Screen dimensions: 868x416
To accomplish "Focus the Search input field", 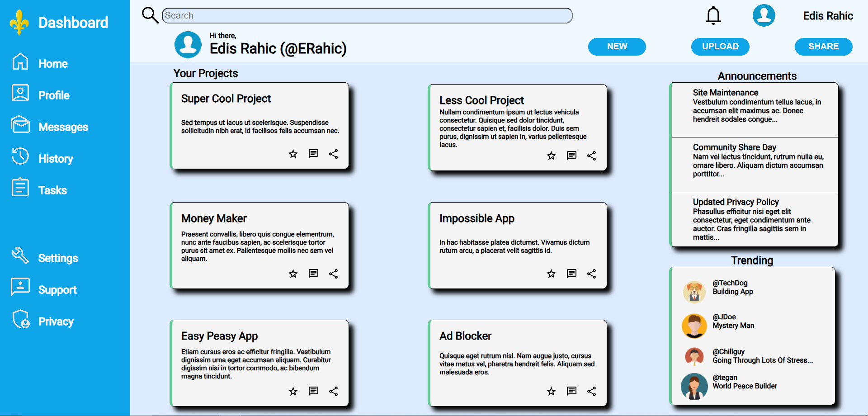I will 367,15.
